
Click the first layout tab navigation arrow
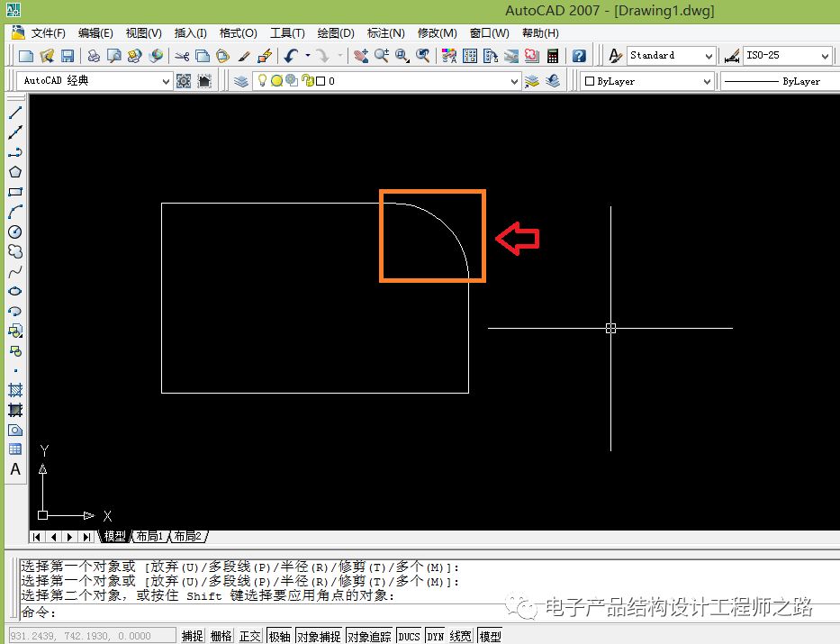(36, 536)
